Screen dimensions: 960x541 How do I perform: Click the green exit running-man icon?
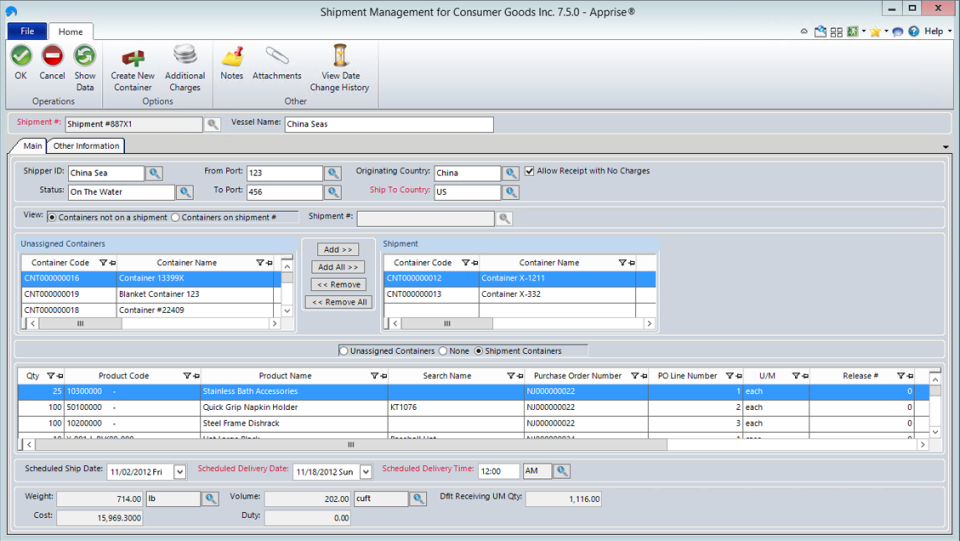(x=852, y=31)
